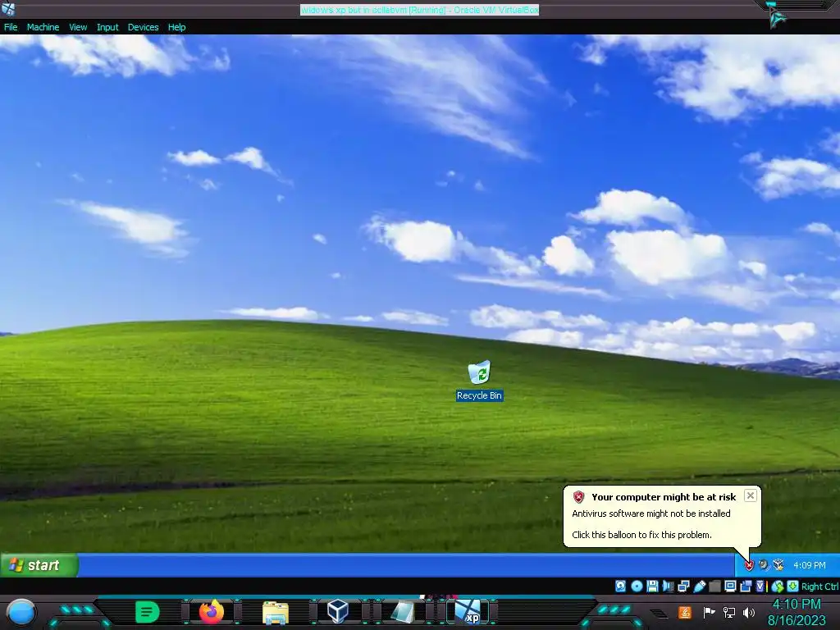Open the VirtualBox File menu
The height and width of the screenshot is (630, 840).
[11, 27]
